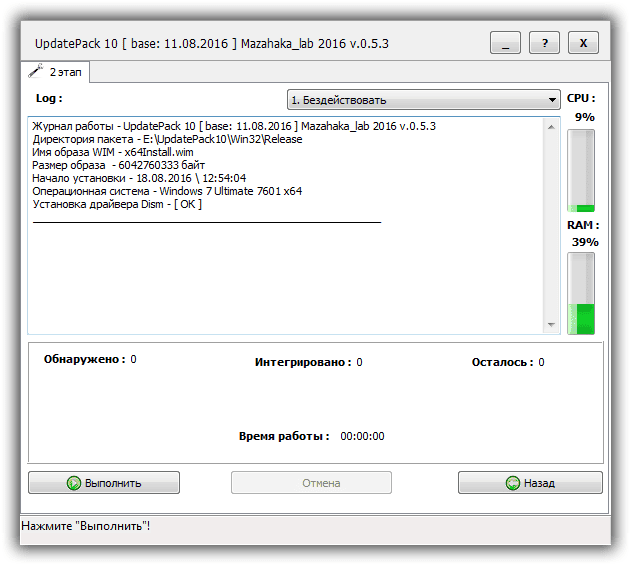Select the "Установка драйвера Dism" log line
This screenshot has height=565, width=631.
click(117, 204)
